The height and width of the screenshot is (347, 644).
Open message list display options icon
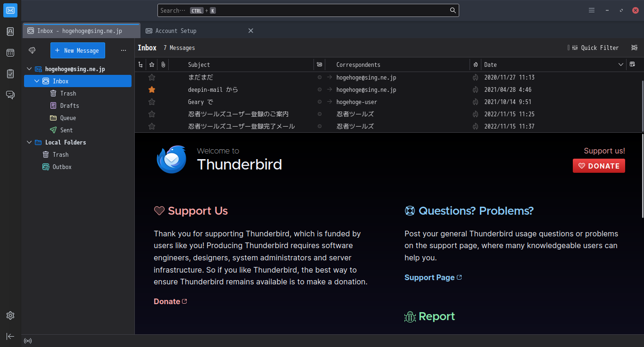click(635, 48)
